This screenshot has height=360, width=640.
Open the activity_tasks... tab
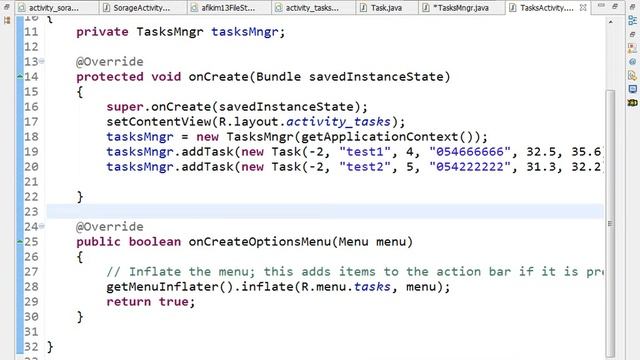pyautogui.click(x=312, y=7)
